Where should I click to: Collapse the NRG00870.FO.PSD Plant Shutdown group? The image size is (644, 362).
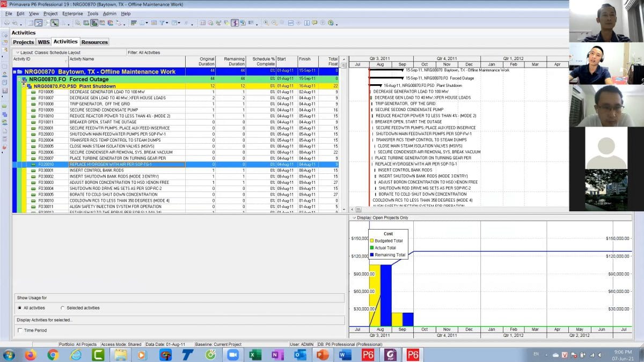point(24,86)
